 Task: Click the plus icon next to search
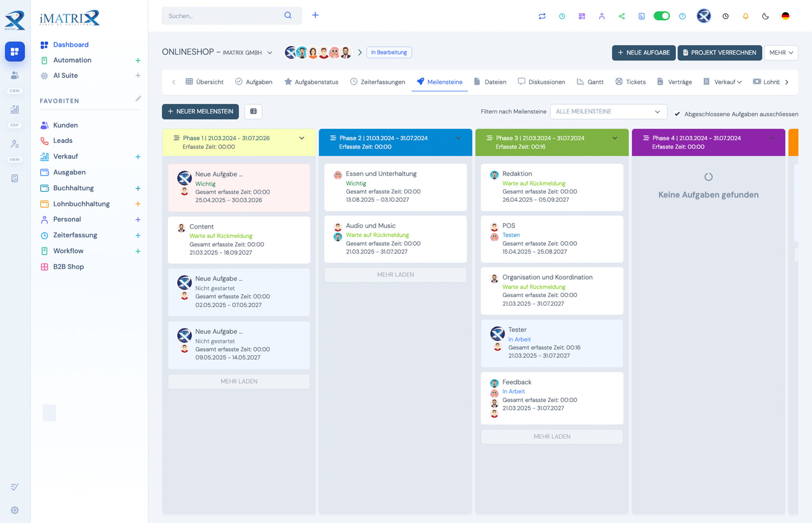[x=315, y=15]
